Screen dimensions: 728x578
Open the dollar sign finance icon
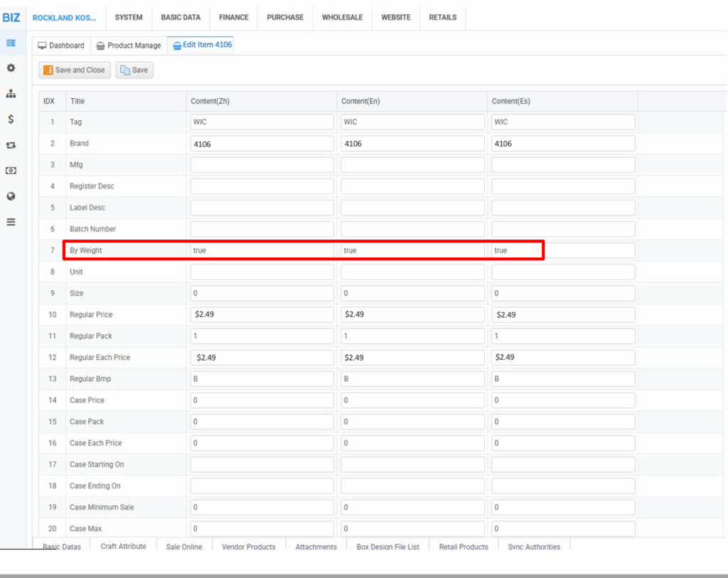coord(11,119)
